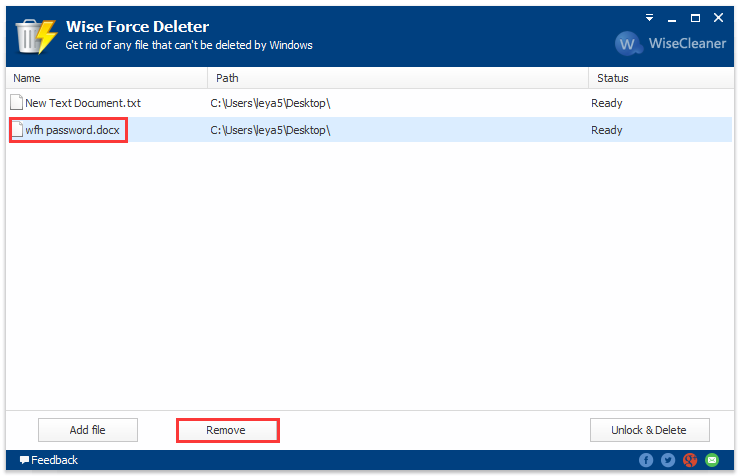Image resolution: width=740 pixels, height=476 pixels.
Task: Open the Feedback link
Action: 49,460
